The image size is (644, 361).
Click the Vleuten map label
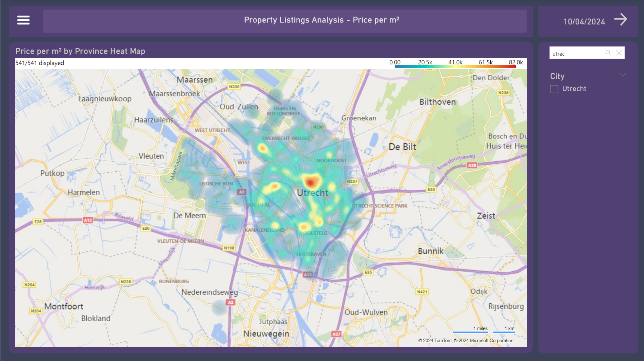(x=151, y=156)
